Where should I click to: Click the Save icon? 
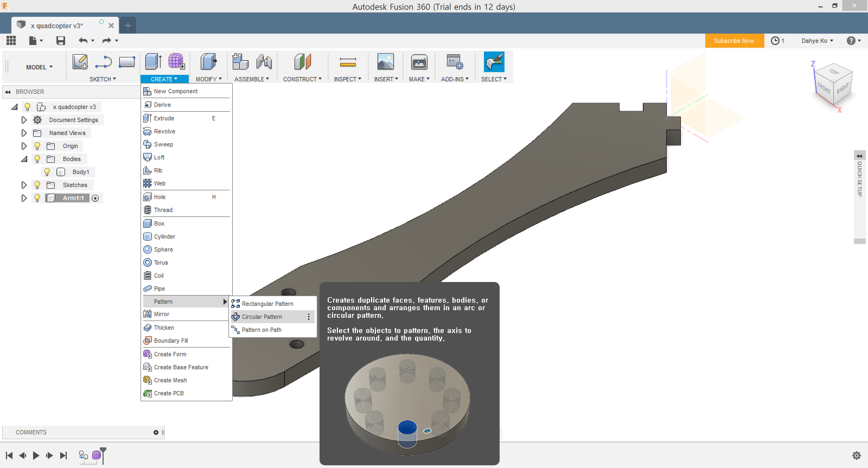(x=61, y=41)
